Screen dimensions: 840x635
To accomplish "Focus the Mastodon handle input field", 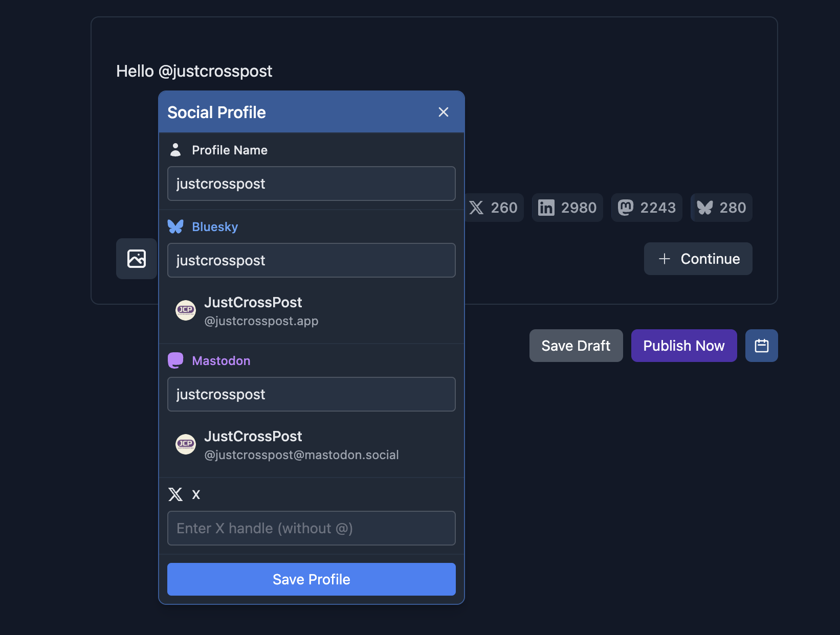I will tap(311, 394).
